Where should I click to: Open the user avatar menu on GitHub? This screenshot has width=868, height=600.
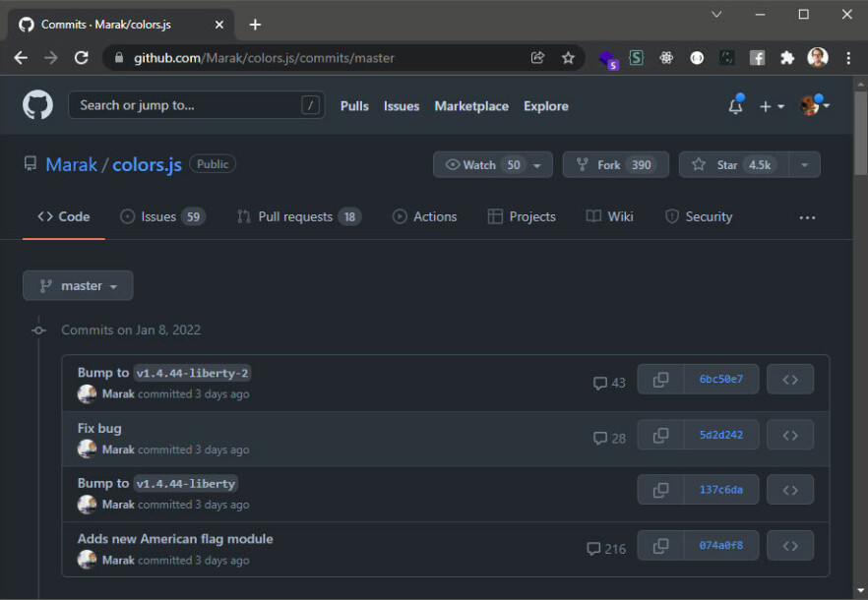point(814,105)
